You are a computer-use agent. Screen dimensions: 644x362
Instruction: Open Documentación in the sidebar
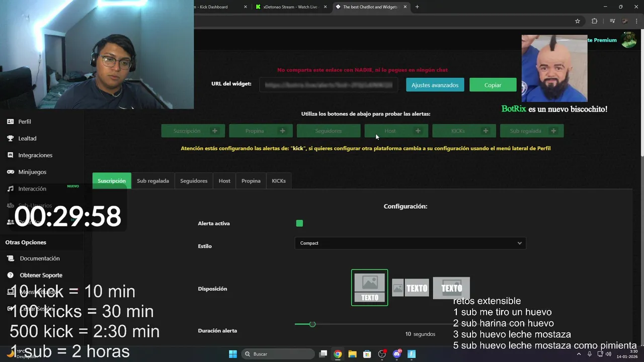point(40,258)
